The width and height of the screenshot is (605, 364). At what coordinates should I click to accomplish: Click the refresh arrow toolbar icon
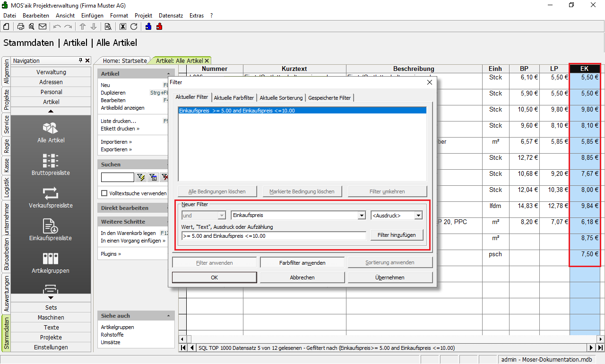coord(134,26)
